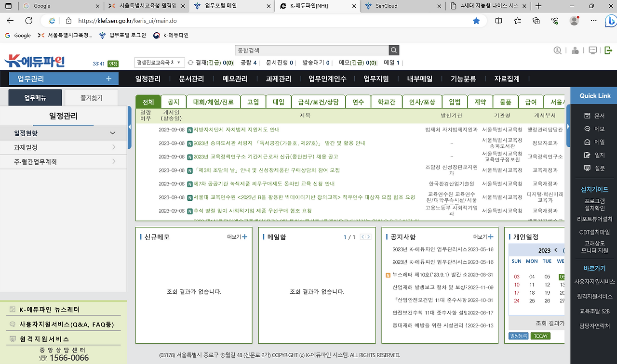617x364 pixels.
Task: Open the 메모관리 top menu
Action: click(235, 79)
